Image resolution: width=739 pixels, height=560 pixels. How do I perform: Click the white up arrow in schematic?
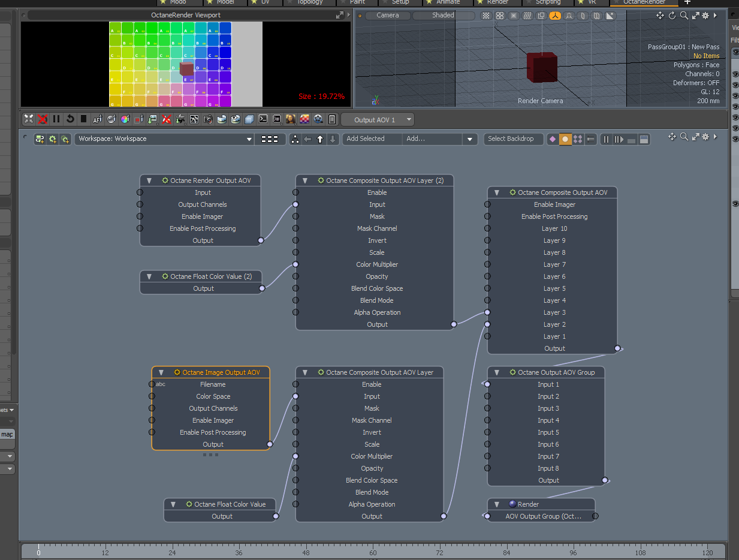click(320, 139)
